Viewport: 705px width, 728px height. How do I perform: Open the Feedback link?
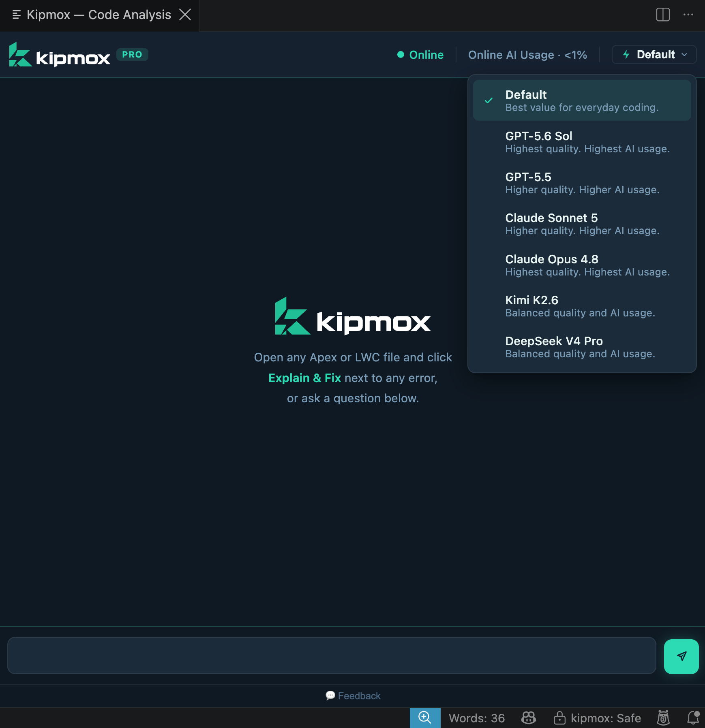click(x=353, y=696)
